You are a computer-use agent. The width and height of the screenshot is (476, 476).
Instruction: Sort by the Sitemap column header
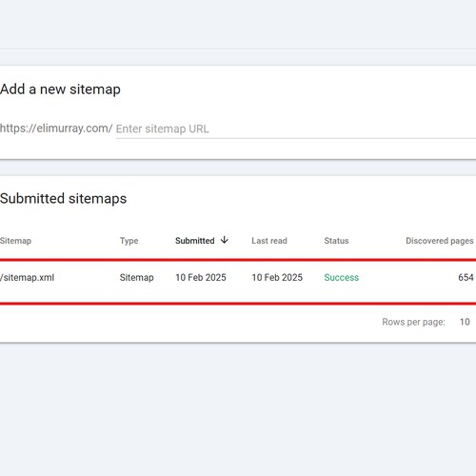pyautogui.click(x=15, y=241)
